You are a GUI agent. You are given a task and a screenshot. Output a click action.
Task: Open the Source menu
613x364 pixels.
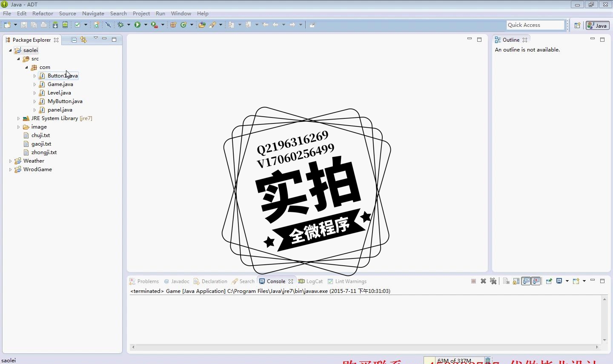[x=68, y=14]
